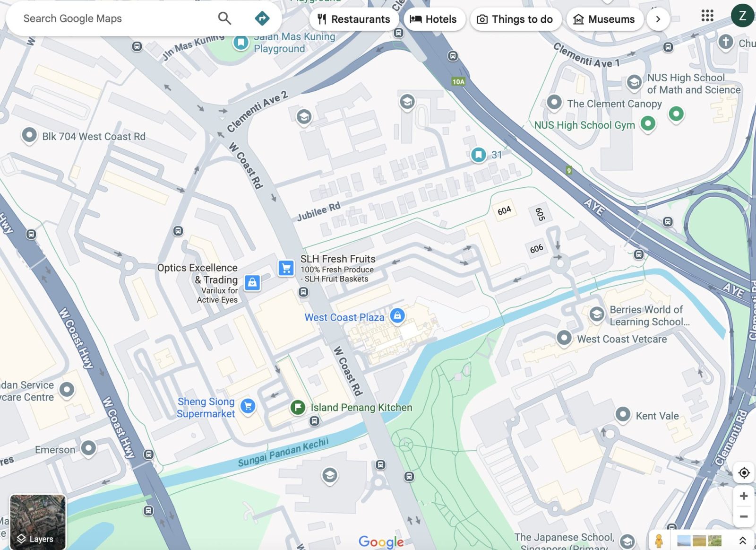Screen dimensions: 756x550
Task: Click the Jubilee Rd label
Action: click(x=318, y=211)
